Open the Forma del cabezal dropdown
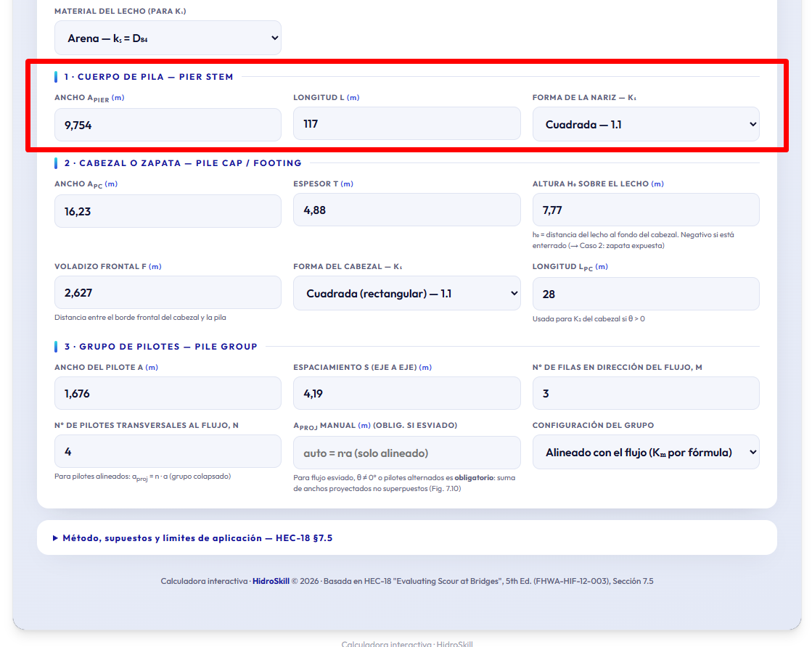 (406, 294)
